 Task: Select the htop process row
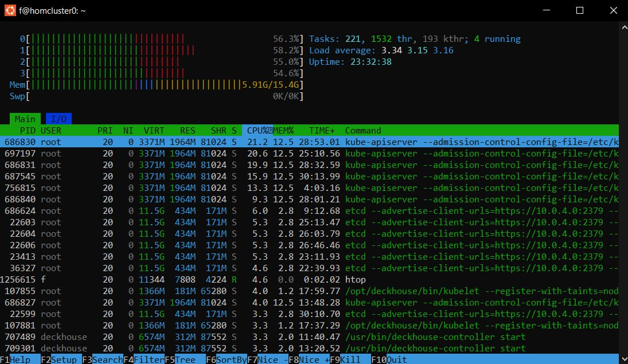click(309, 280)
